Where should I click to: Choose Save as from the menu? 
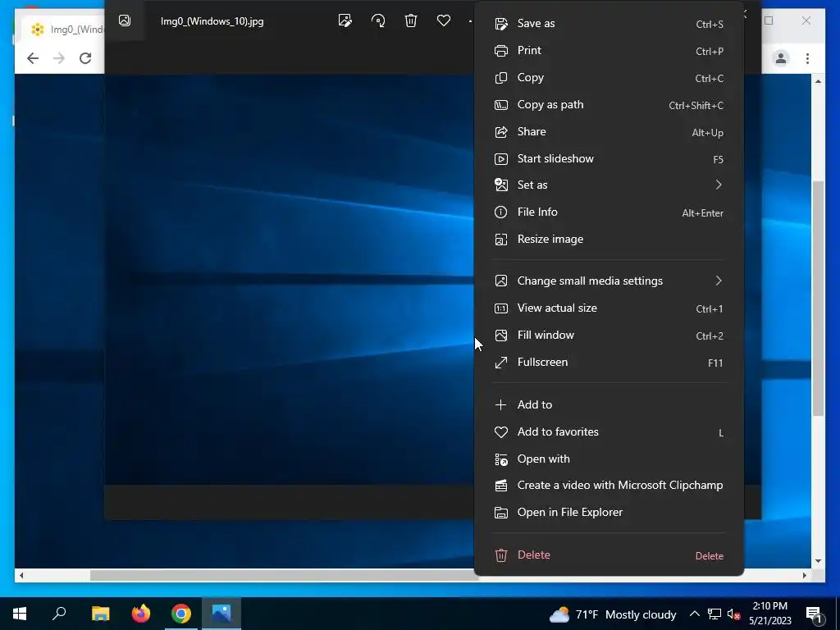609,24
